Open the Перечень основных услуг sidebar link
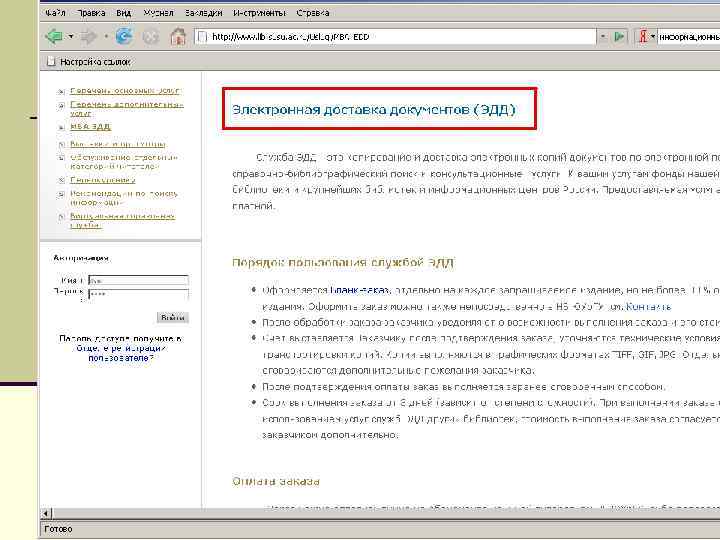Image resolution: width=720 pixels, height=540 pixels. point(125,91)
